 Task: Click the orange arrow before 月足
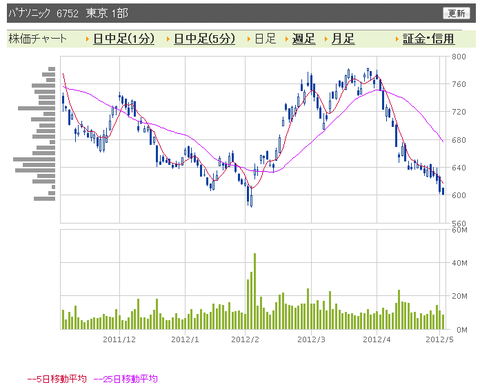coord(326,39)
